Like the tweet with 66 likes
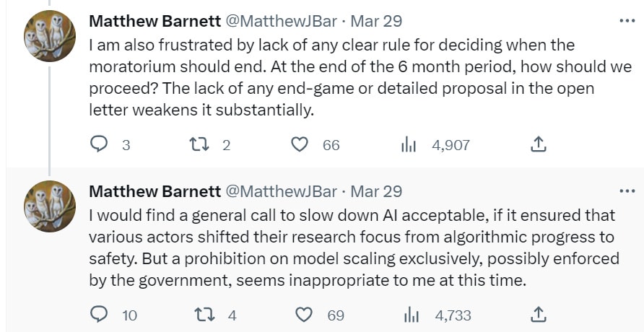 [300, 145]
